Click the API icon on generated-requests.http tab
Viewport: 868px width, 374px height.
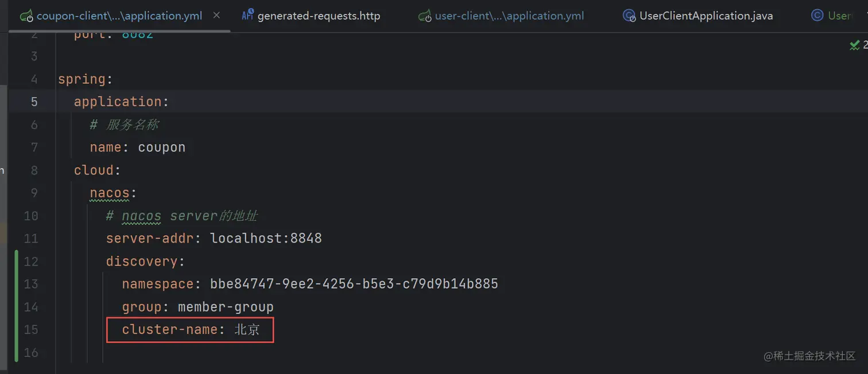pos(247,15)
